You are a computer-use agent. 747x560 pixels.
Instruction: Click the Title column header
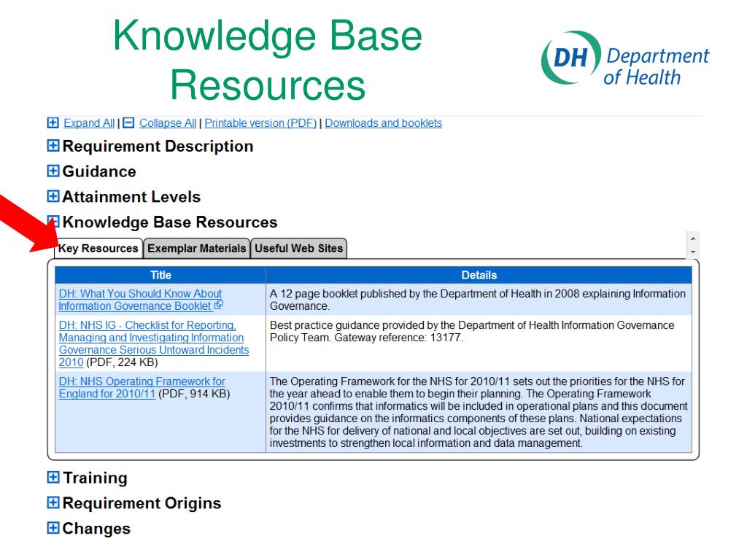pos(160,275)
